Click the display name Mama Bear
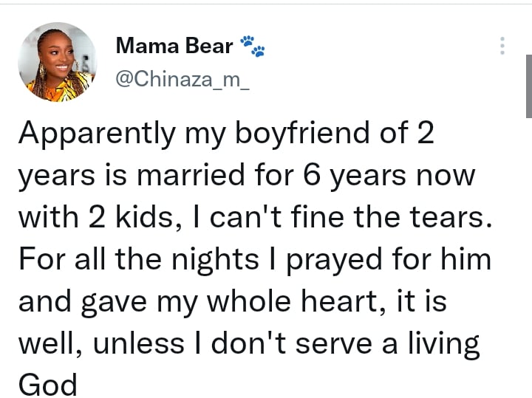The image size is (532, 398). 174,47
